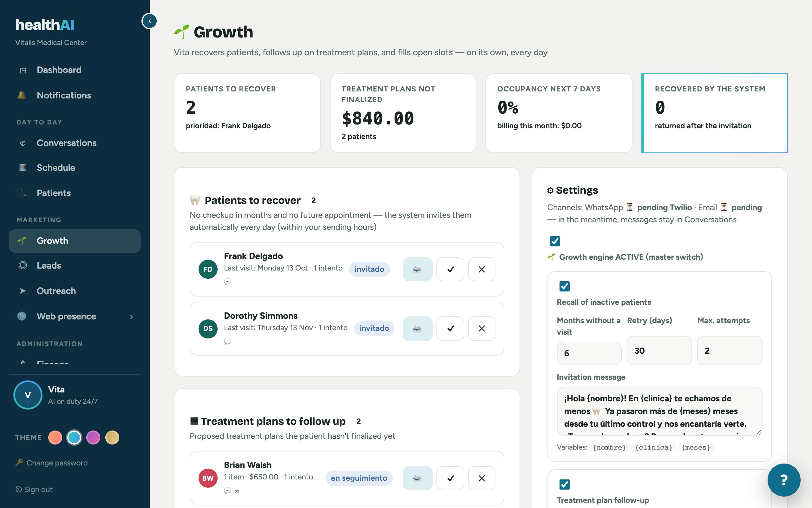The image size is (812, 508).
Task: Open the Treatment plans not finalized card
Action: [403, 113]
